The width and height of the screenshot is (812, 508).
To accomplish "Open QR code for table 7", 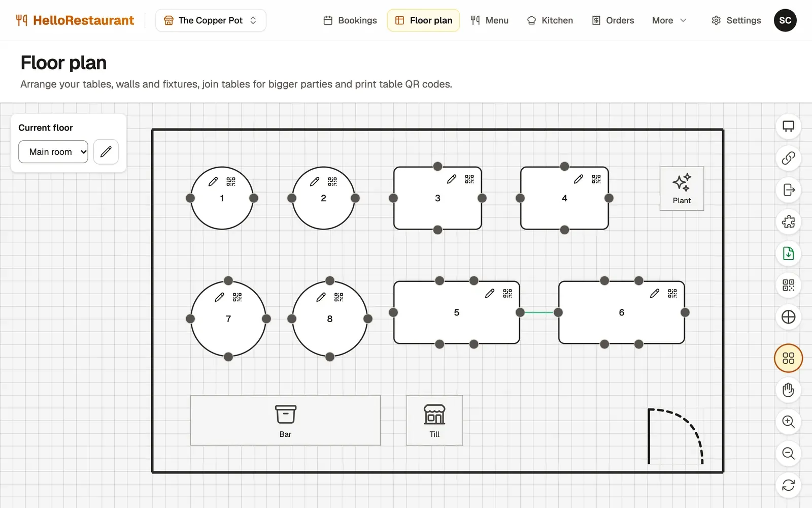I will pyautogui.click(x=237, y=297).
